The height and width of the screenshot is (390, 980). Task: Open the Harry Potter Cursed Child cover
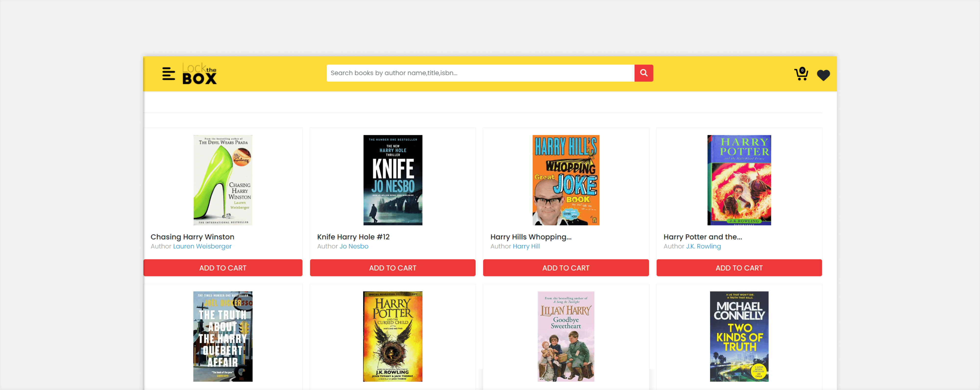click(x=392, y=336)
